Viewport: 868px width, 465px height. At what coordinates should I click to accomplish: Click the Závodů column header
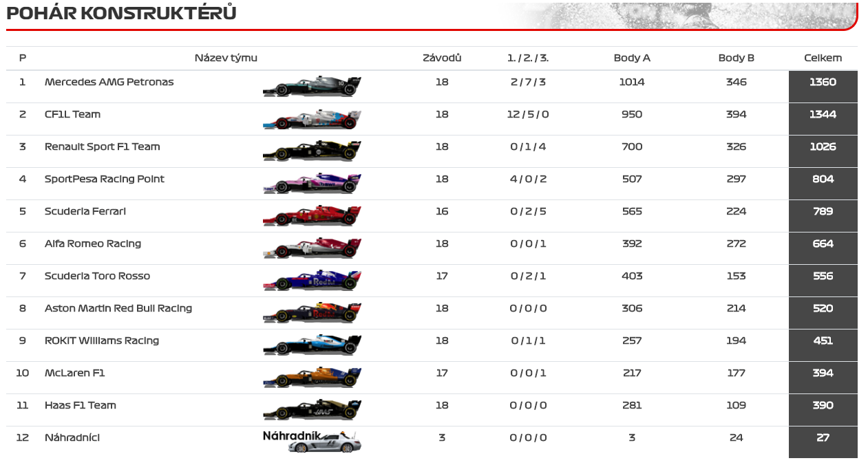442,58
